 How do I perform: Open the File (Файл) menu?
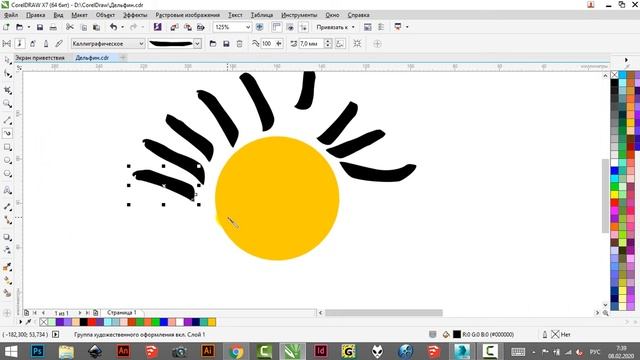(x=11, y=15)
